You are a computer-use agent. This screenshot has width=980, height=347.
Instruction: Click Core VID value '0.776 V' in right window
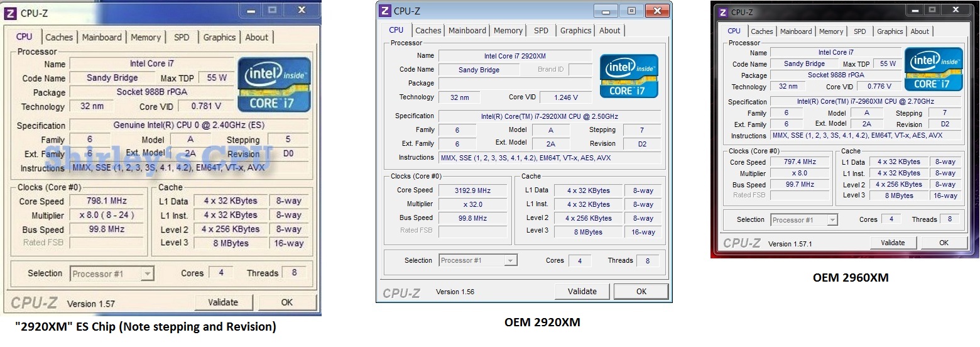[x=879, y=87]
